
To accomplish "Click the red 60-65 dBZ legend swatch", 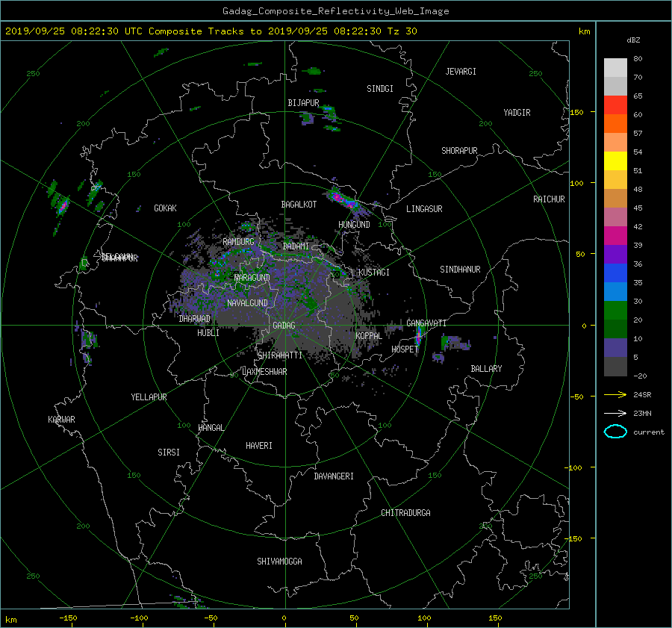I will (x=615, y=105).
